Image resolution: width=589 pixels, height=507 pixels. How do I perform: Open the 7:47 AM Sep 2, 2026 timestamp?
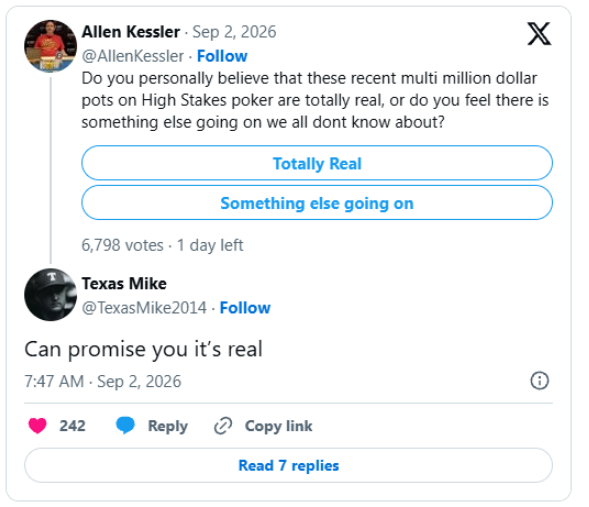pos(103,381)
